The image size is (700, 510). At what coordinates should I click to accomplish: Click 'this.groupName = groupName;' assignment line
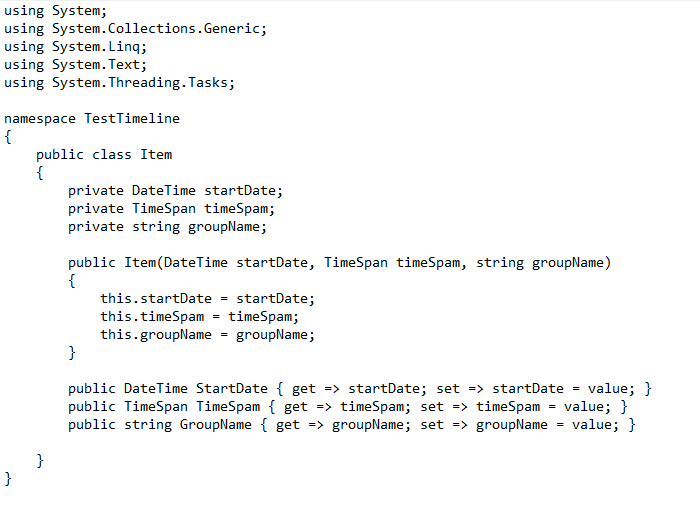coord(207,335)
